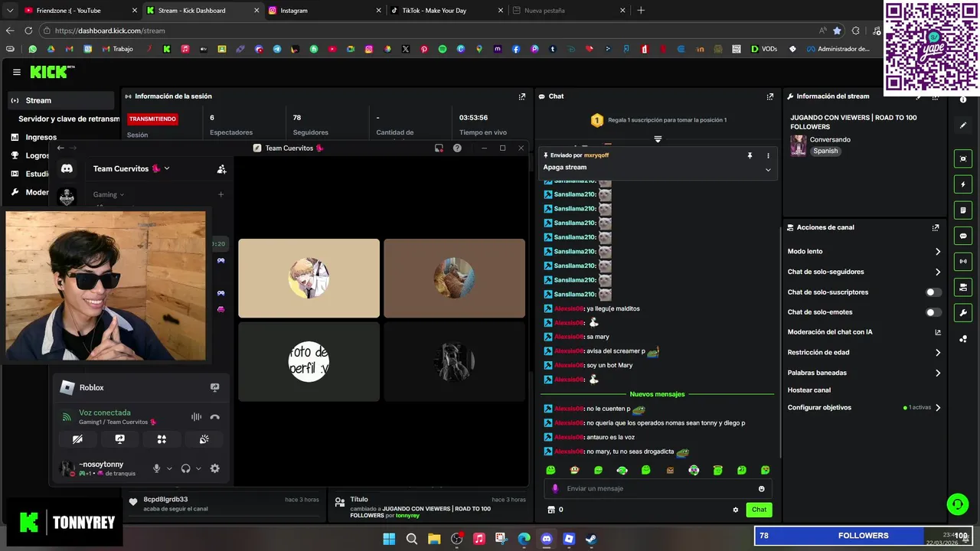This screenshot has height=551, width=980.
Task: Click the green support headset button
Action: pyautogui.click(x=957, y=504)
